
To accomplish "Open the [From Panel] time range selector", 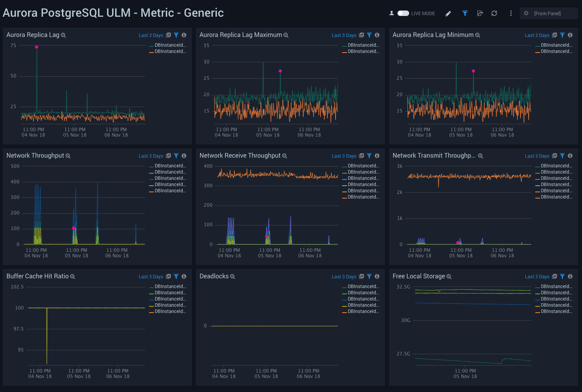I will point(549,13).
